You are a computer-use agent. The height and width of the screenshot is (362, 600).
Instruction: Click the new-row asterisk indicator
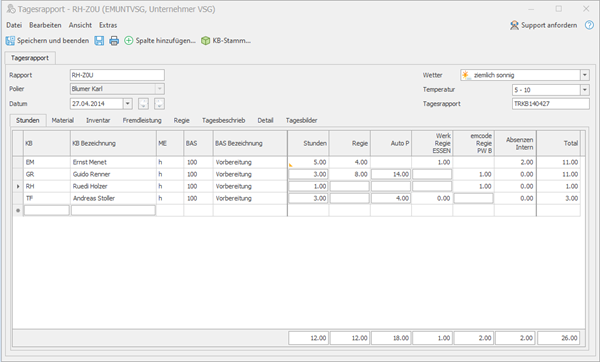click(18, 210)
